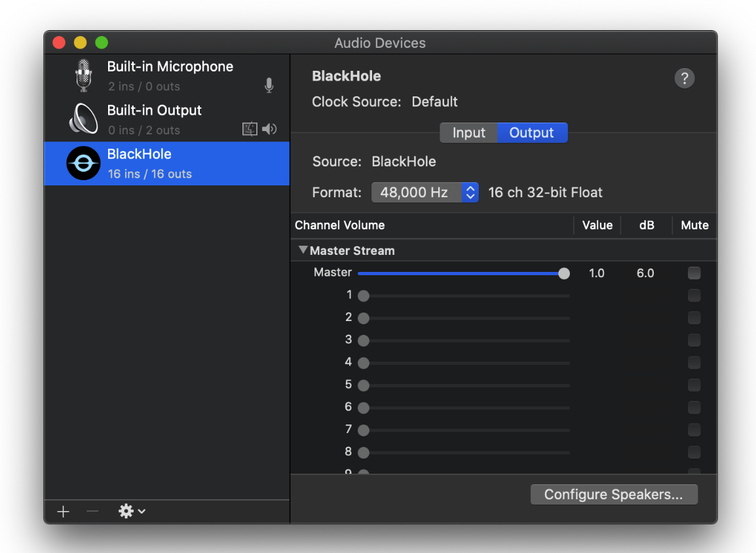Click the default input microphone indicator icon
The image size is (756, 553).
coord(269,86)
